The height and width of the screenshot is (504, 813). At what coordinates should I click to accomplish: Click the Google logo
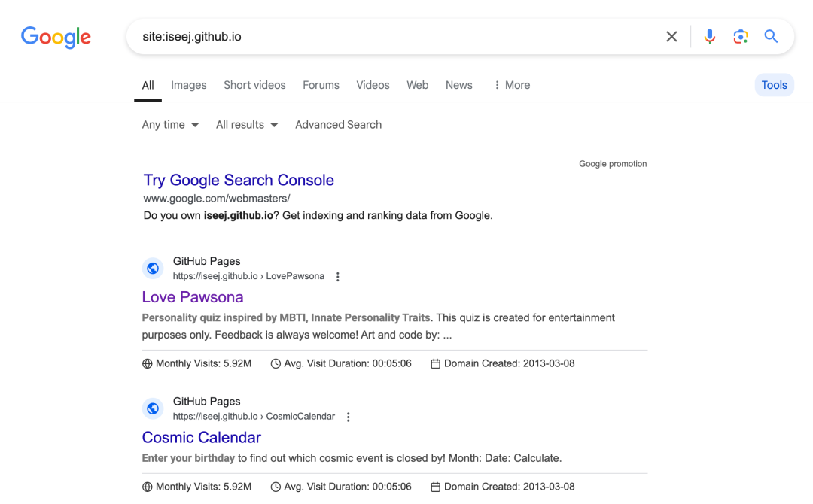[56, 38]
